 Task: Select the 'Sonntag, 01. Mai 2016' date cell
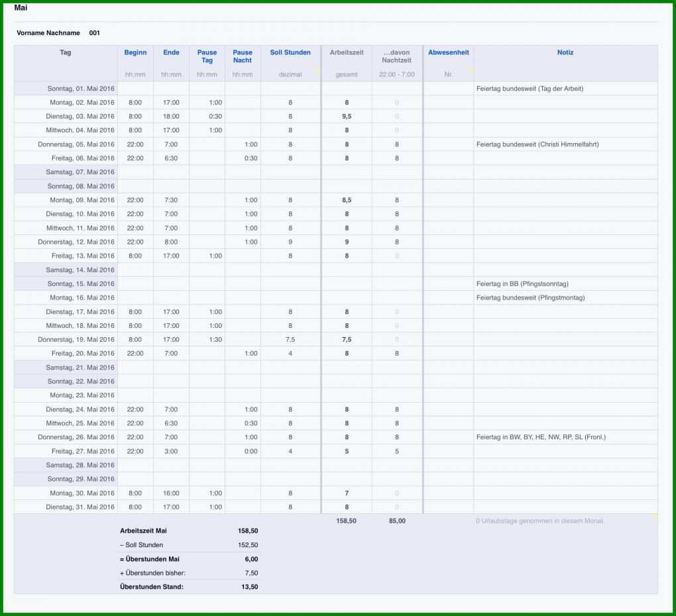pos(66,89)
